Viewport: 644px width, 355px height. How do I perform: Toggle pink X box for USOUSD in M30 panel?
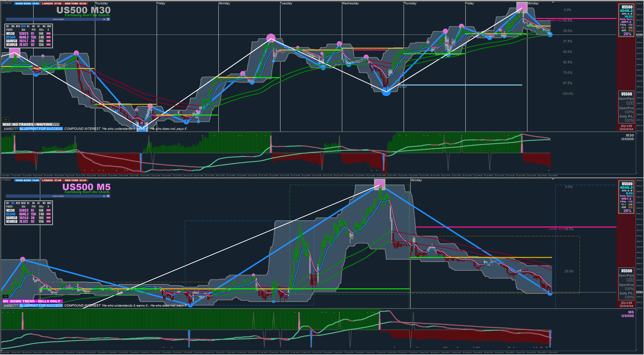point(48,45)
